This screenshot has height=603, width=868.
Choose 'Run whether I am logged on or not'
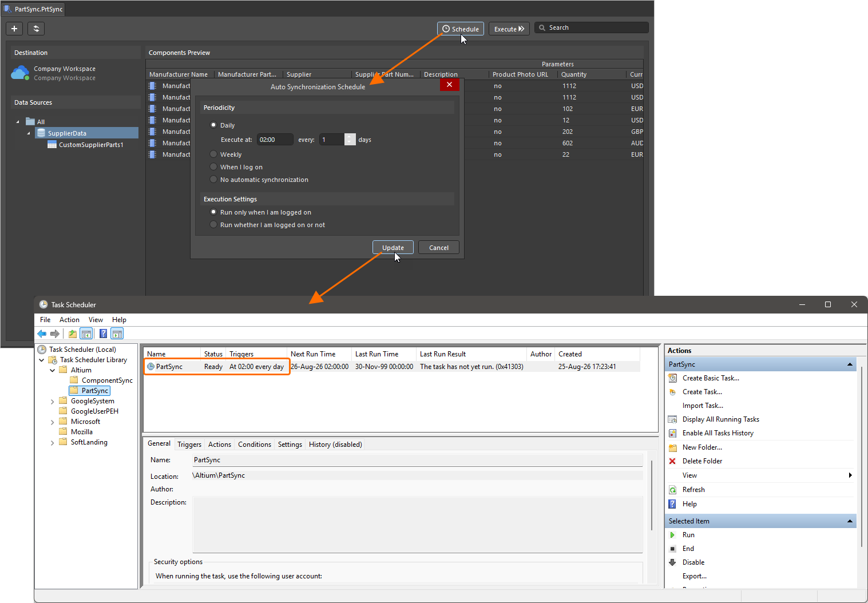213,225
